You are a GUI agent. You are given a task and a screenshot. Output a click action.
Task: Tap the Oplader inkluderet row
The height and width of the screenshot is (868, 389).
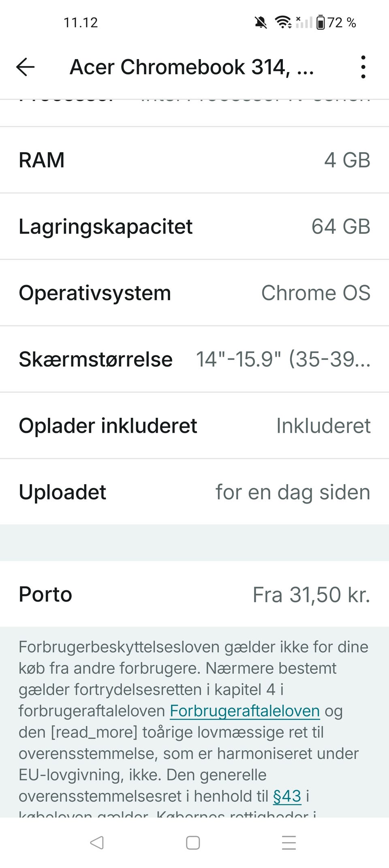194,425
